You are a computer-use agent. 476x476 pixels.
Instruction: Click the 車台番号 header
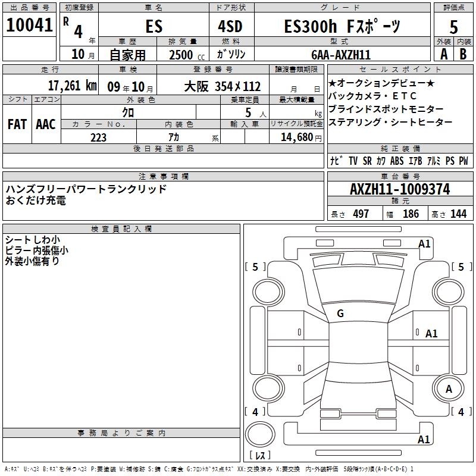coord(400,176)
